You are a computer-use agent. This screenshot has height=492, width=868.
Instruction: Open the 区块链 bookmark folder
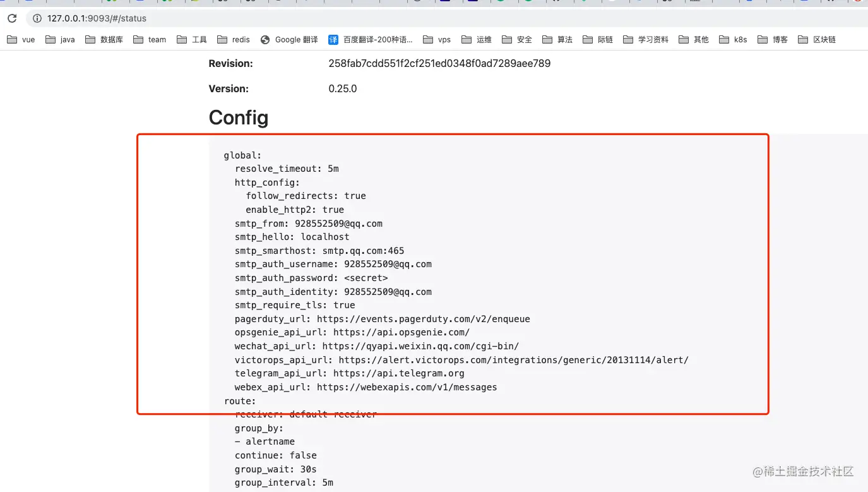(817, 39)
